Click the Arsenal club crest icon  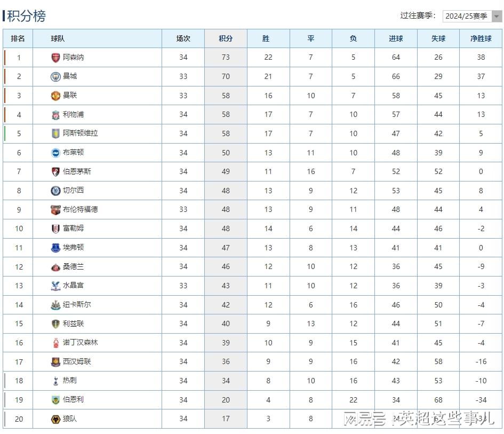55,58
